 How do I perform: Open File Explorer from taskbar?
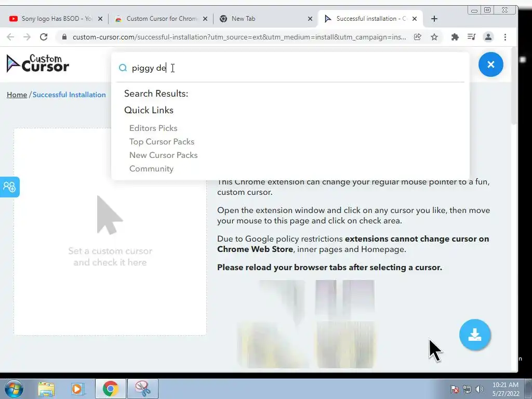(x=46, y=389)
